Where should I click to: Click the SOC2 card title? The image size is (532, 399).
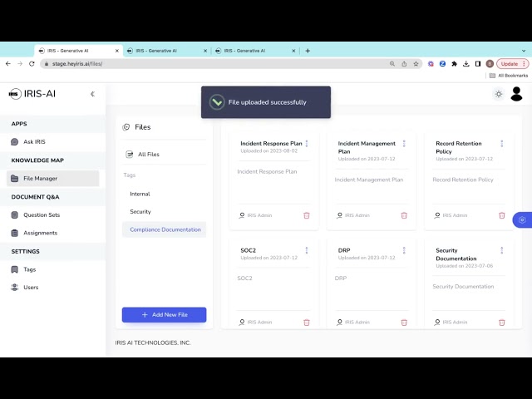coord(248,250)
